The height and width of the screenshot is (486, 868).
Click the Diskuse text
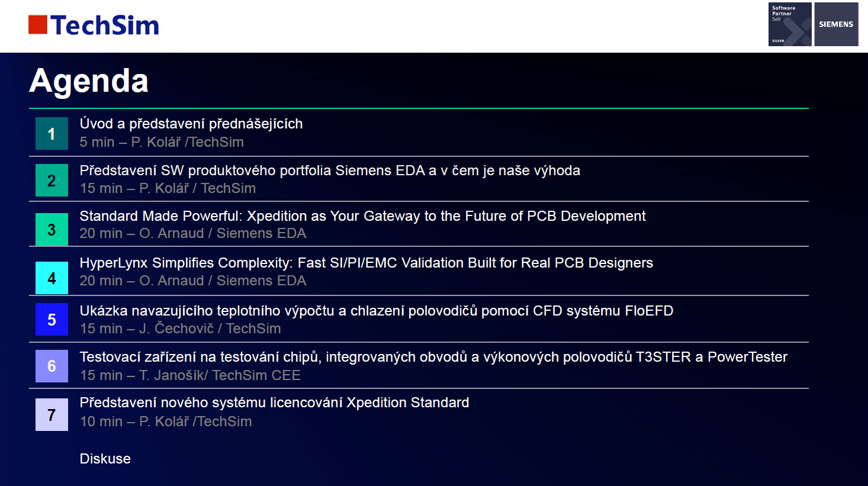pos(105,459)
